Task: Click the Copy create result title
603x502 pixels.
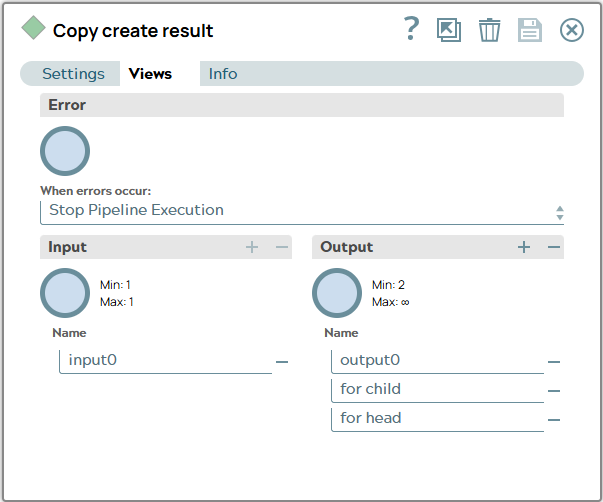Action: (x=133, y=31)
